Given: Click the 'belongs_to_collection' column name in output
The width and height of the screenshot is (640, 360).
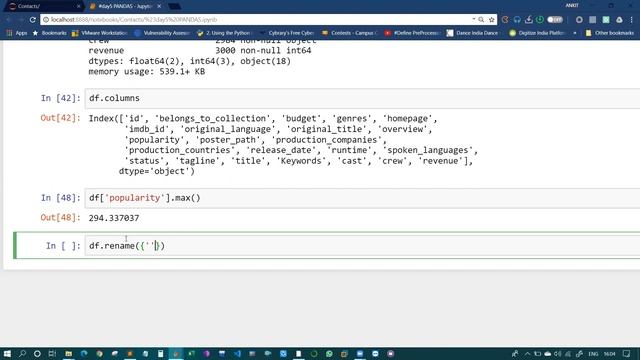Looking at the screenshot, I should pyautogui.click(x=212, y=118).
